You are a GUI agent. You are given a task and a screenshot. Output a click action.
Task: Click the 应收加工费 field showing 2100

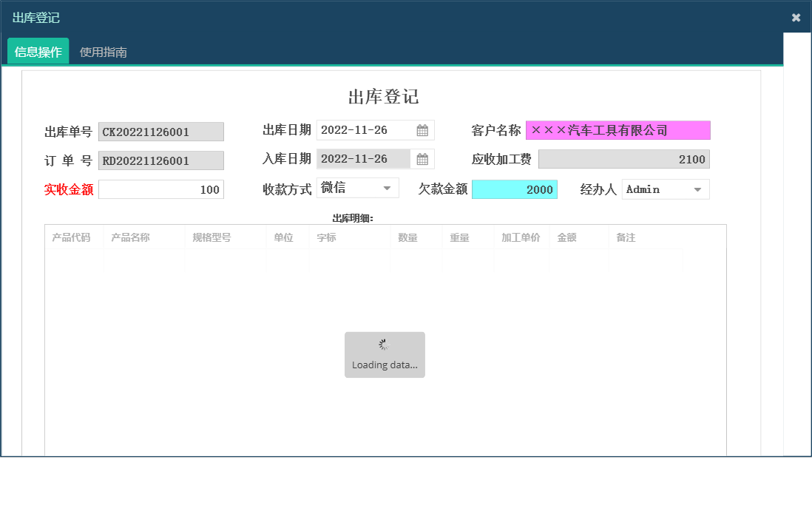[625, 158]
